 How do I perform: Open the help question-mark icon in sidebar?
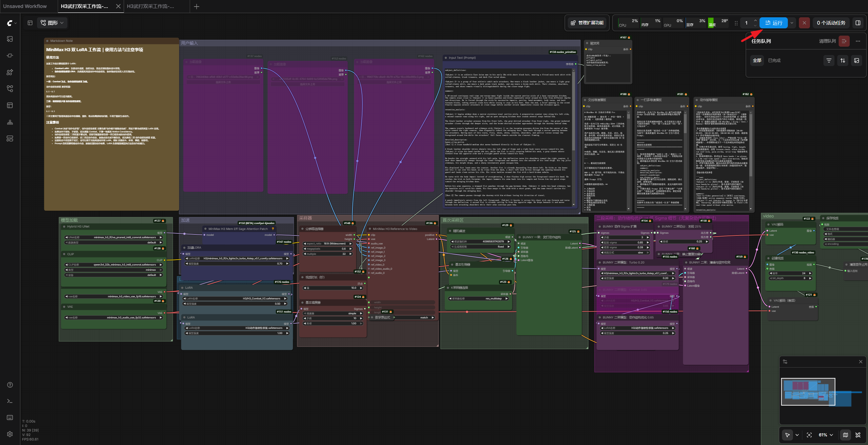click(10, 385)
